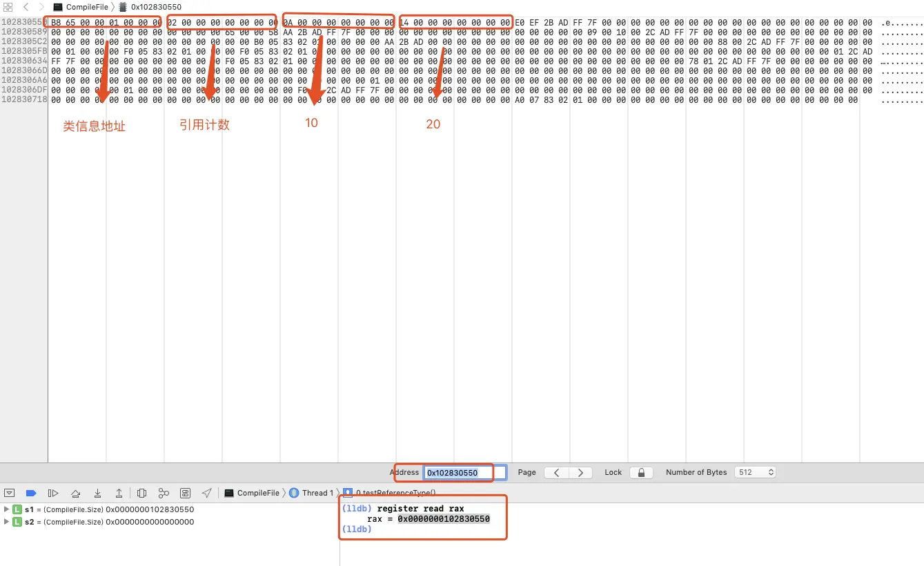Click memory row address 1028306A6
This screenshot has height=566, width=924.
tap(24, 81)
